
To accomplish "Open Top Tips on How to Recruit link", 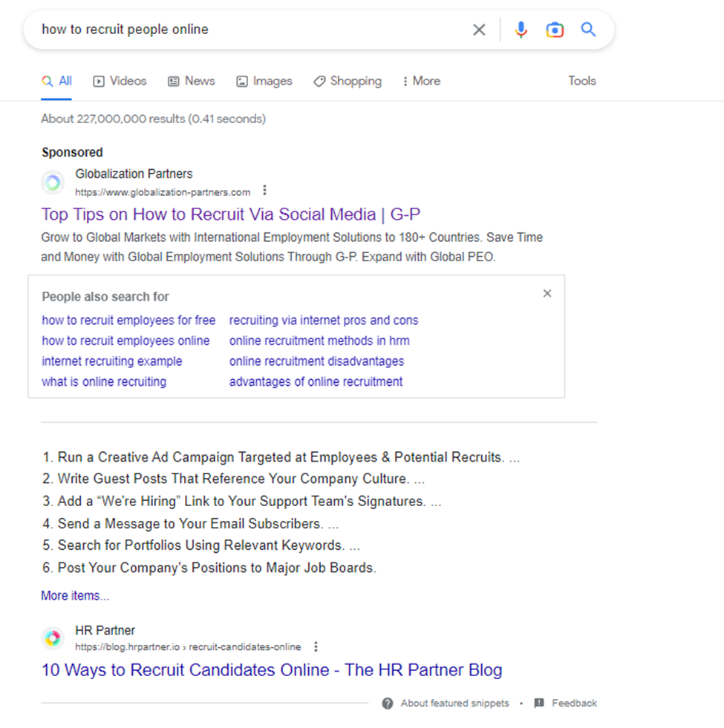I will point(231,214).
